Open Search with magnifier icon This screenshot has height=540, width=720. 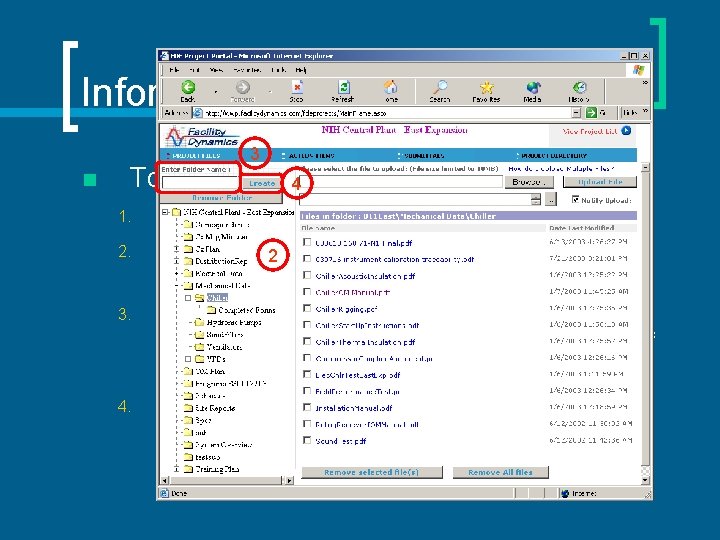coord(440,87)
